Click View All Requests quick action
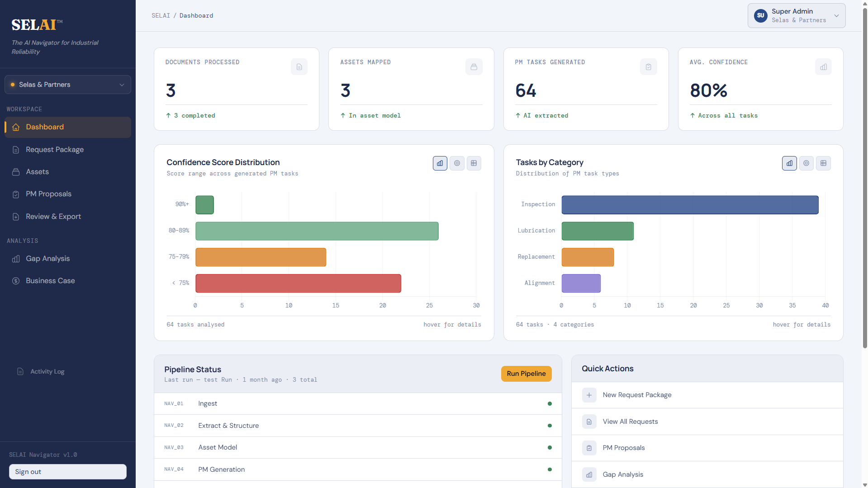The height and width of the screenshot is (488, 868). click(707, 422)
